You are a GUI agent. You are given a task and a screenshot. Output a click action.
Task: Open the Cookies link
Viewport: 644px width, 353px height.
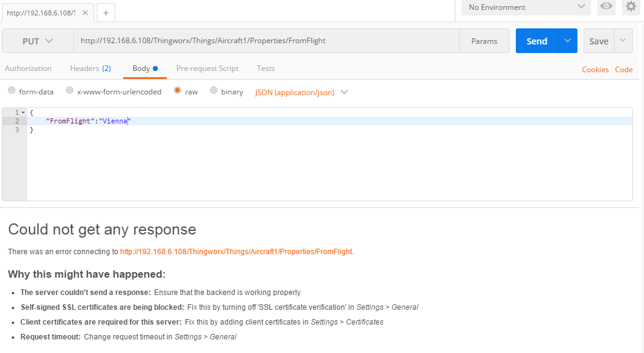coord(595,70)
